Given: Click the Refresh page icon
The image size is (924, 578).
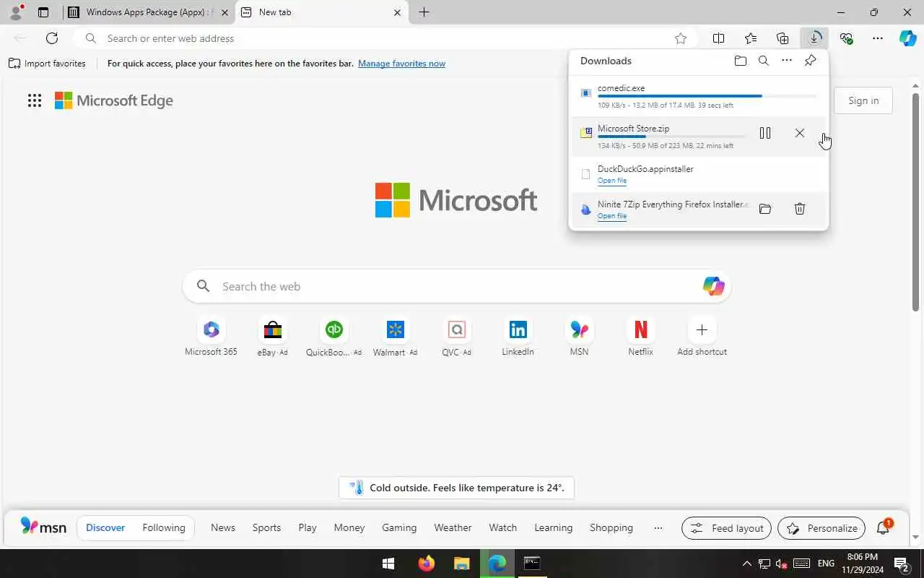Looking at the screenshot, I should pyautogui.click(x=52, y=38).
